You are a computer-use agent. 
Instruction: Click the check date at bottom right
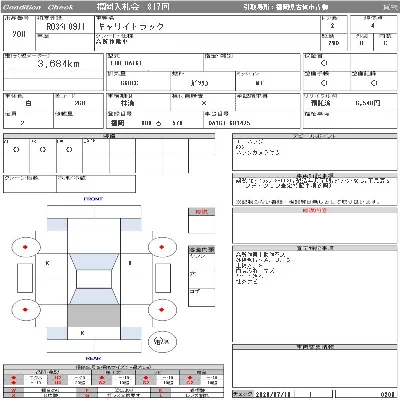273,394
